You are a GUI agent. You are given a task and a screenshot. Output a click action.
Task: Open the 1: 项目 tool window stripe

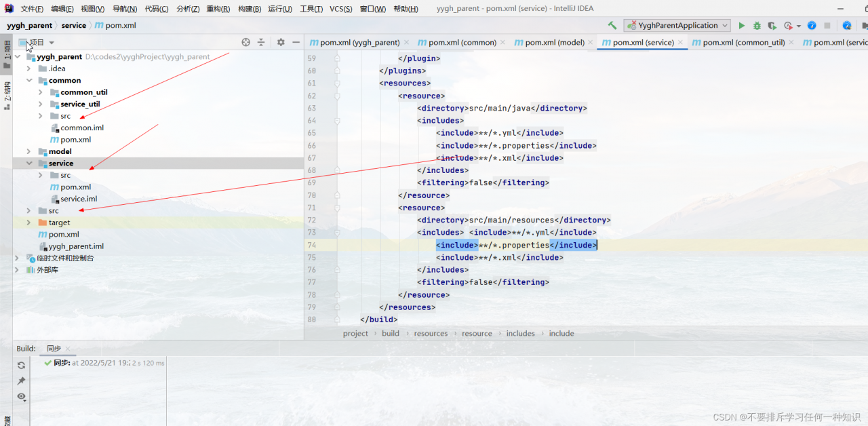pos(7,54)
